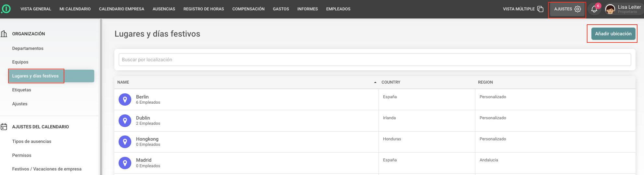Open Tipos de ausencias
644x175 pixels.
pos(32,141)
